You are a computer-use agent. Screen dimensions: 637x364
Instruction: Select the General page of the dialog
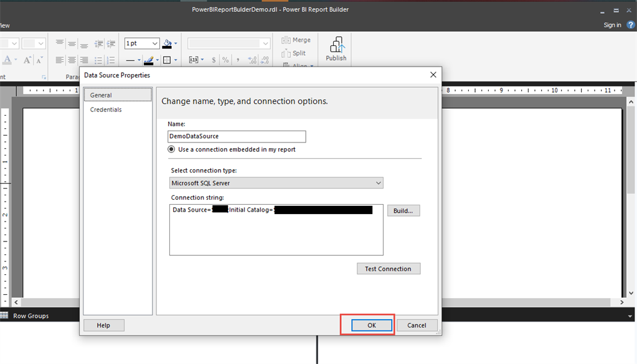101,95
